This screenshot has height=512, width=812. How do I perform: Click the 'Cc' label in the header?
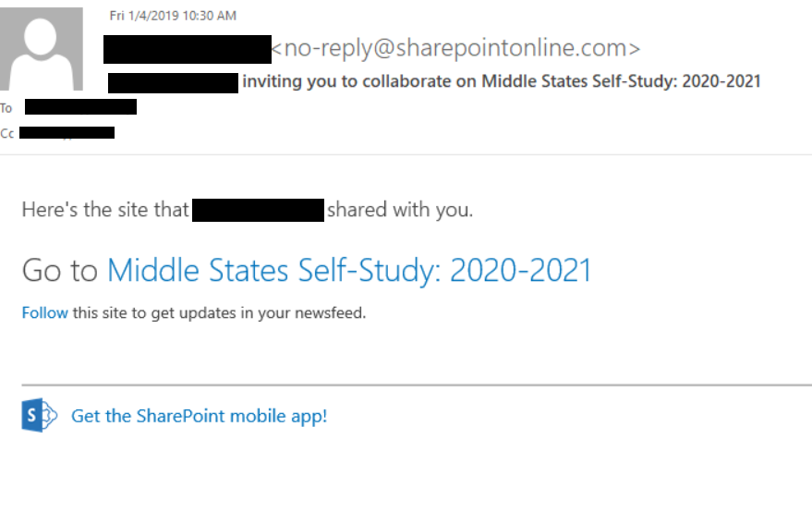[7, 133]
